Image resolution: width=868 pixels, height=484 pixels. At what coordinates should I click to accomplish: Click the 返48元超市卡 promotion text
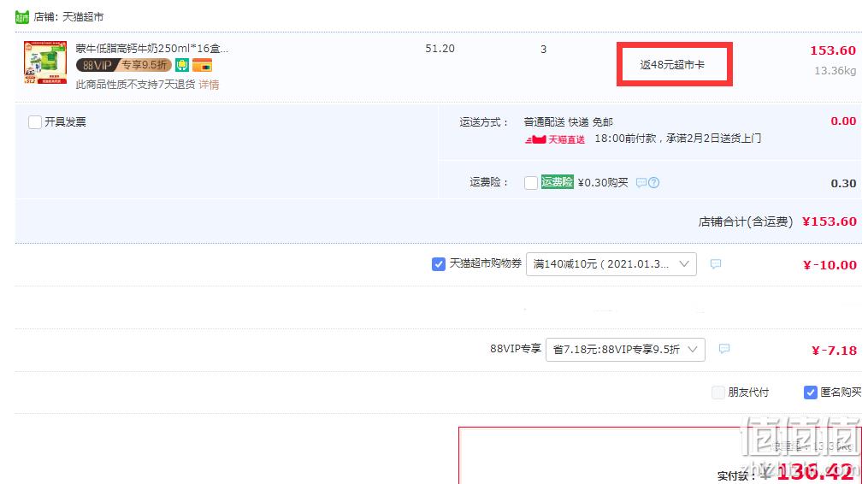click(672, 65)
